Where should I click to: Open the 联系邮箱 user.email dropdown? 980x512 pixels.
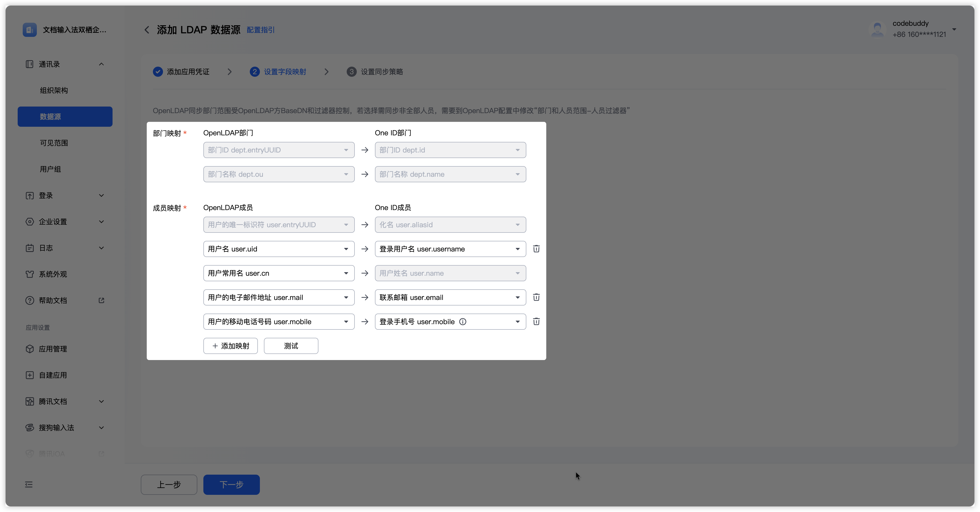tap(450, 297)
